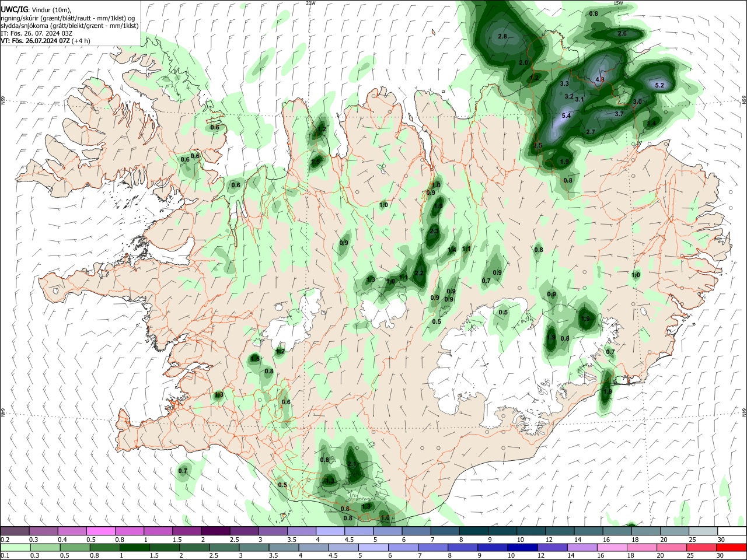
Task: Click the 20W longitude label
Action: 310,3
